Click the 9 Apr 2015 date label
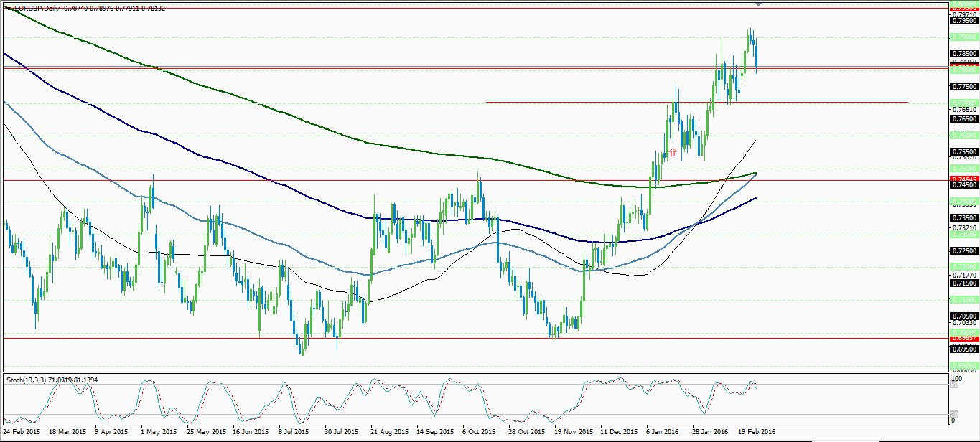This screenshot has height=442, width=980. point(112,433)
